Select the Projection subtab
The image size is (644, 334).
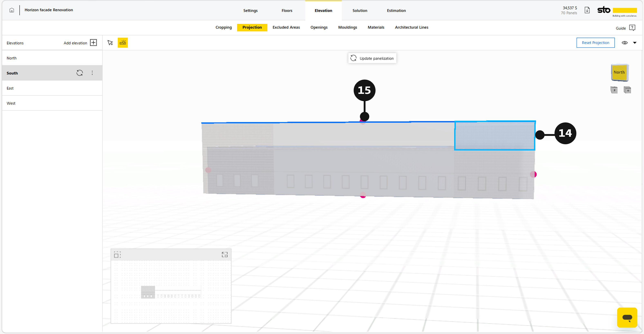pos(252,27)
